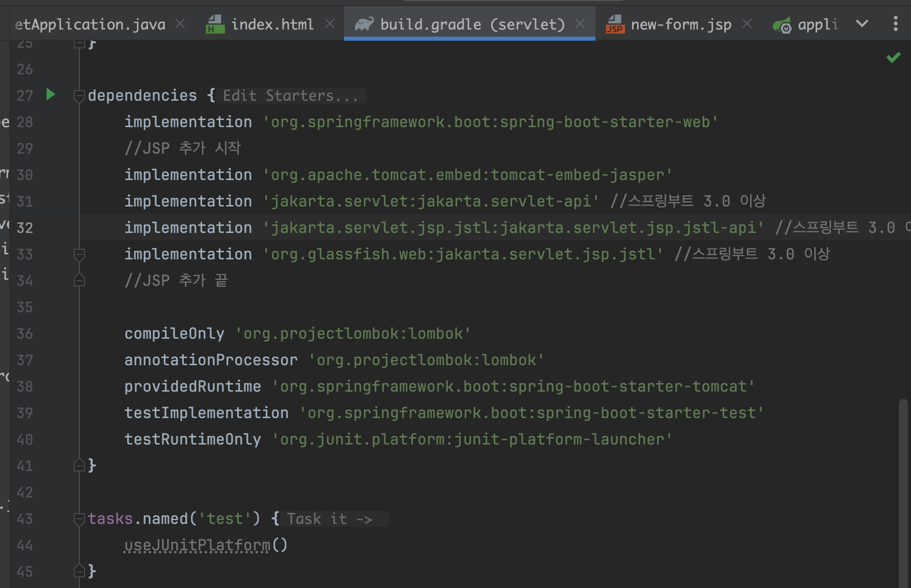The image size is (911, 588).
Task: Show hidden tabs dropdown chevron
Action: [x=862, y=23]
